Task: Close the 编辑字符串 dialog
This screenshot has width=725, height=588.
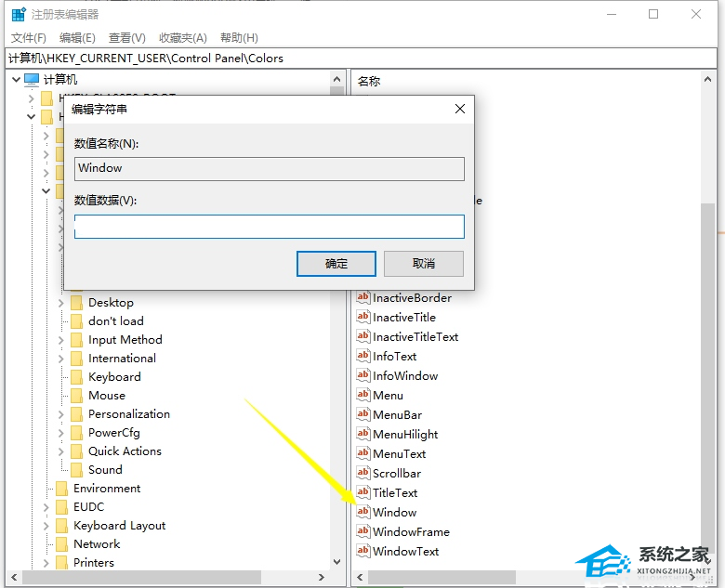Action: pos(459,109)
